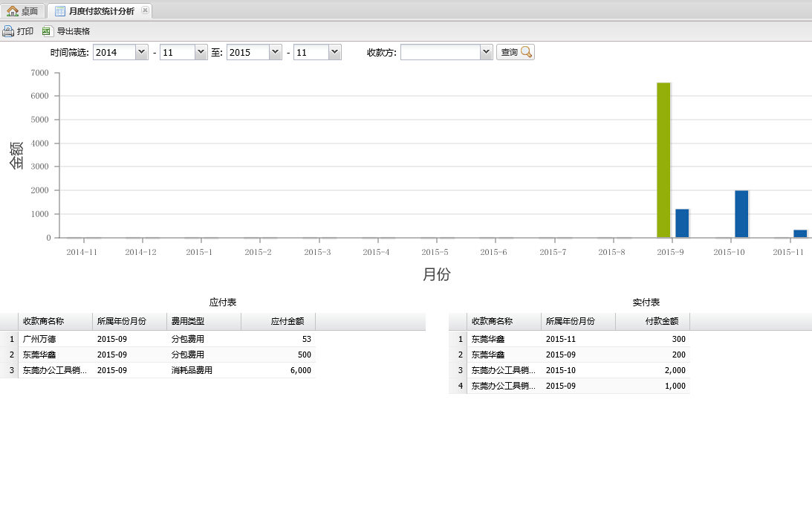Click the home icon on 桌面 tab
Image resolution: width=812 pixels, height=524 pixels.
(x=13, y=10)
